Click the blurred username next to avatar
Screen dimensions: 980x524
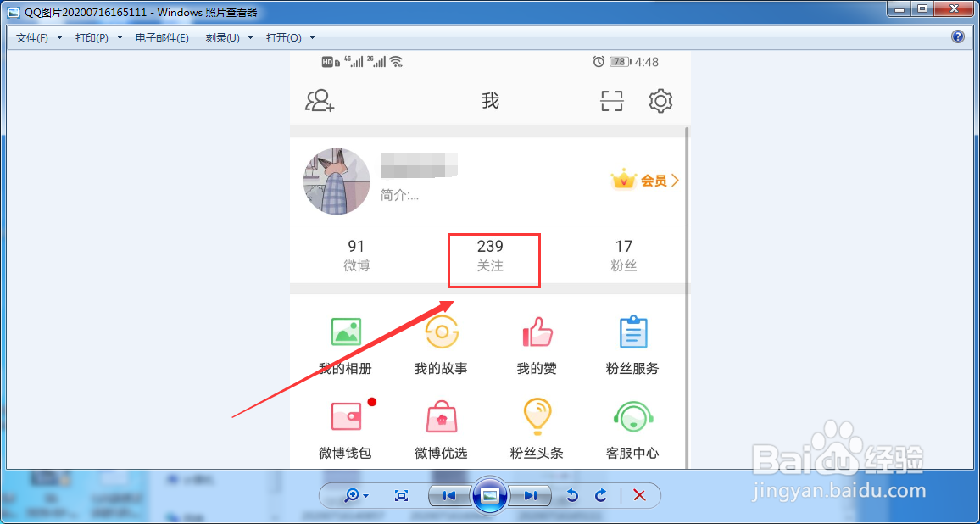420,165
